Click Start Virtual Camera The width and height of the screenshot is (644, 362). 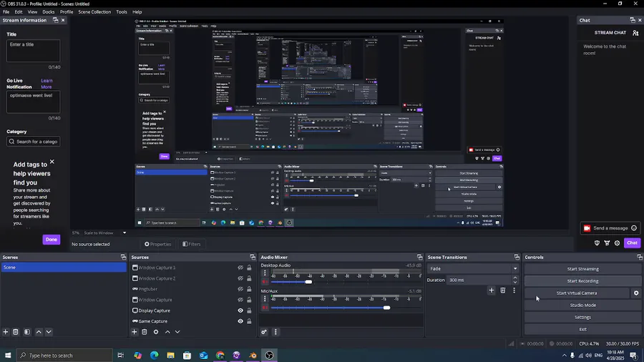click(x=577, y=293)
